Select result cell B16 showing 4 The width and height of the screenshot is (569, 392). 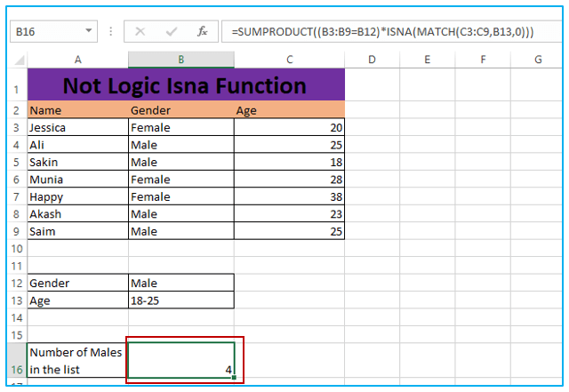pyautogui.click(x=181, y=361)
